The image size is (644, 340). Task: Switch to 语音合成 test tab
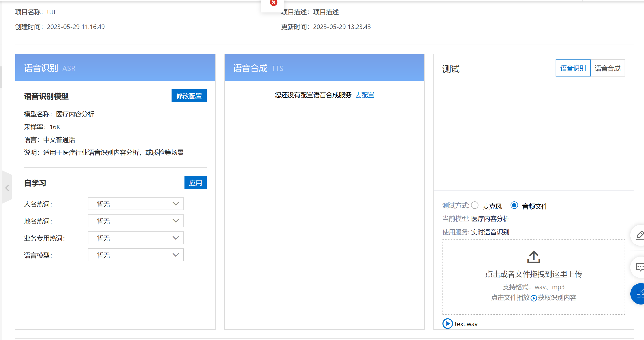tap(608, 68)
